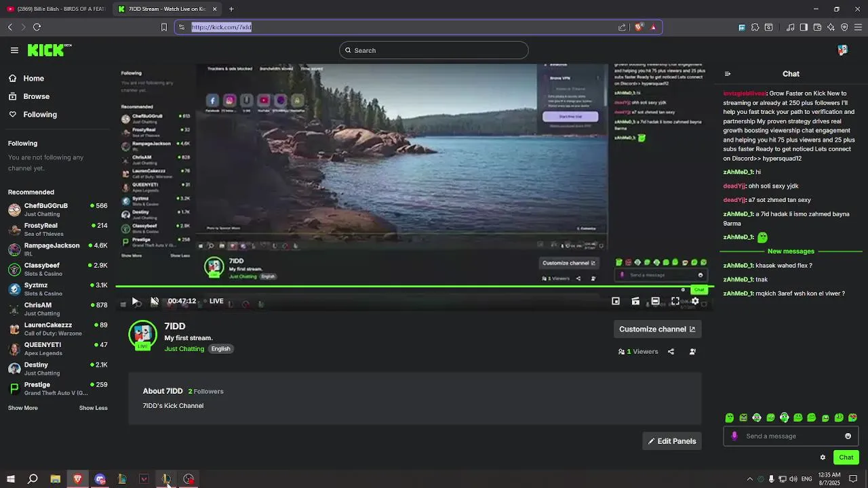
Task: Open the 7IDD channel avatar
Action: 142,334
